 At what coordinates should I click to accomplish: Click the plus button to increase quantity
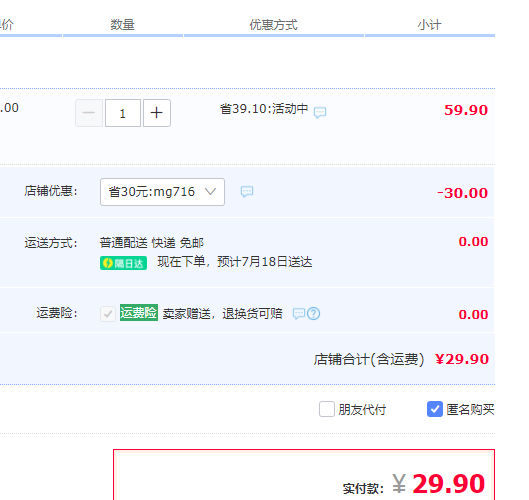[157, 113]
